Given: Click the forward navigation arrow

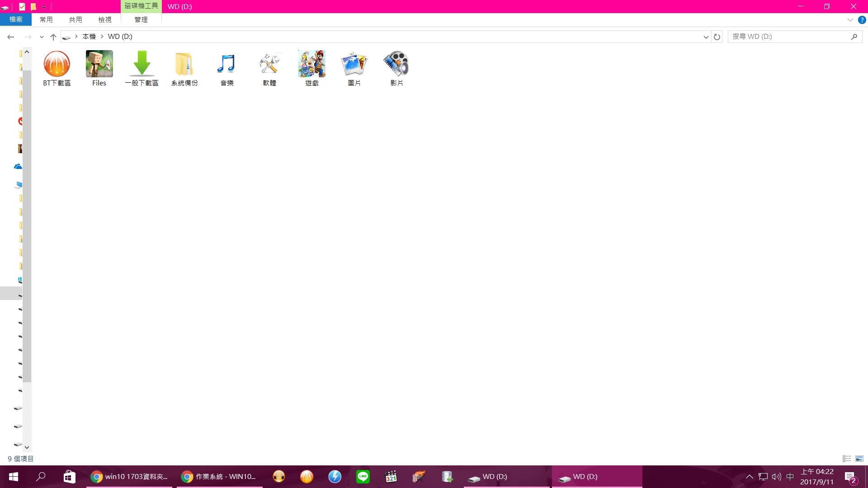Looking at the screenshot, I should 28,37.
